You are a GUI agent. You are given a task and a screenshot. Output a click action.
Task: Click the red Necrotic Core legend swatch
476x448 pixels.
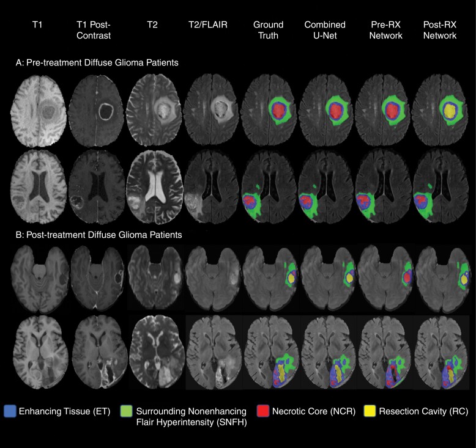[263, 411]
